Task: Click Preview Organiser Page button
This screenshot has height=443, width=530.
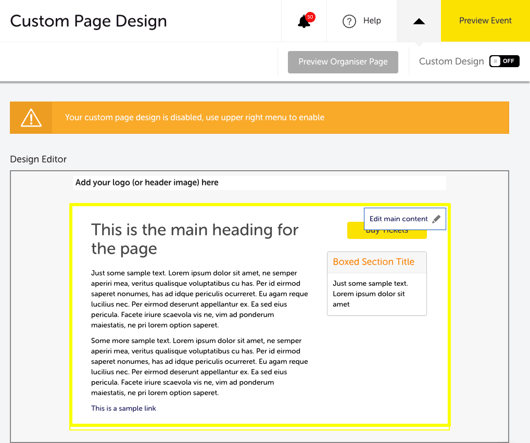Action: (343, 62)
